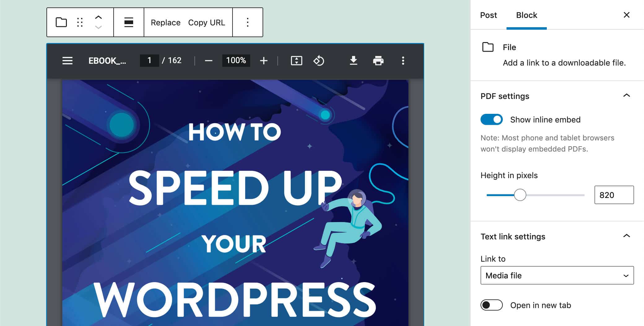This screenshot has height=326, width=644.
Task: Switch to the Block tab
Action: point(526,15)
